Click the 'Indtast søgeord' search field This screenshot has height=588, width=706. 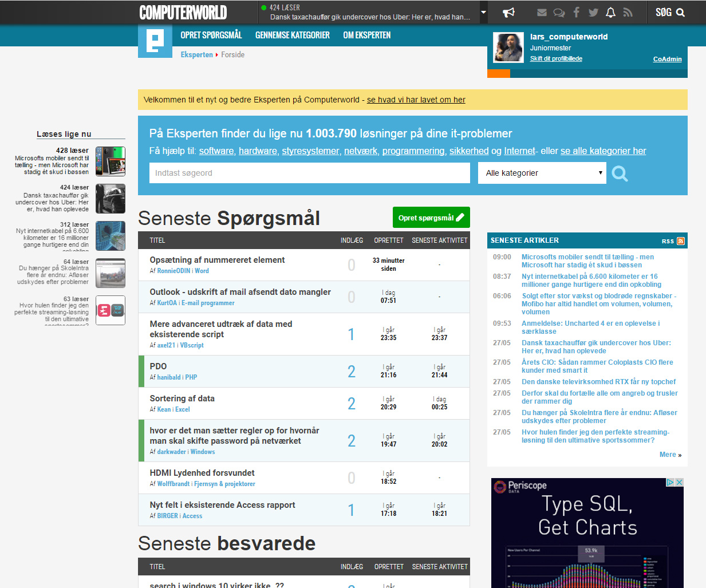tap(309, 173)
